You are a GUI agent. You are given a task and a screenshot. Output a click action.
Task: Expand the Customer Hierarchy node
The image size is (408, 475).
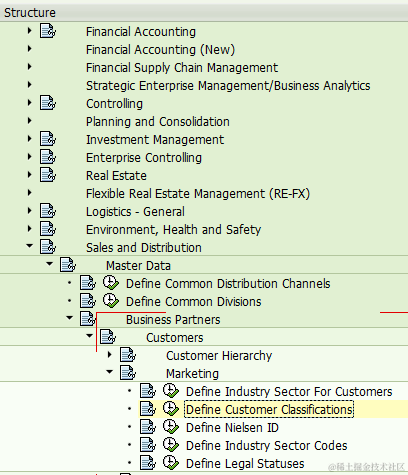point(110,355)
